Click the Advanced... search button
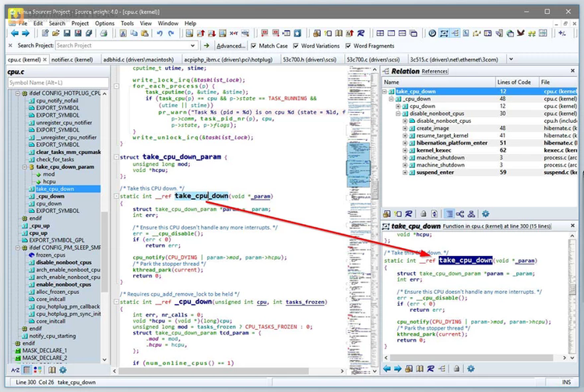Screen dimensions: 584x392 coord(231,46)
